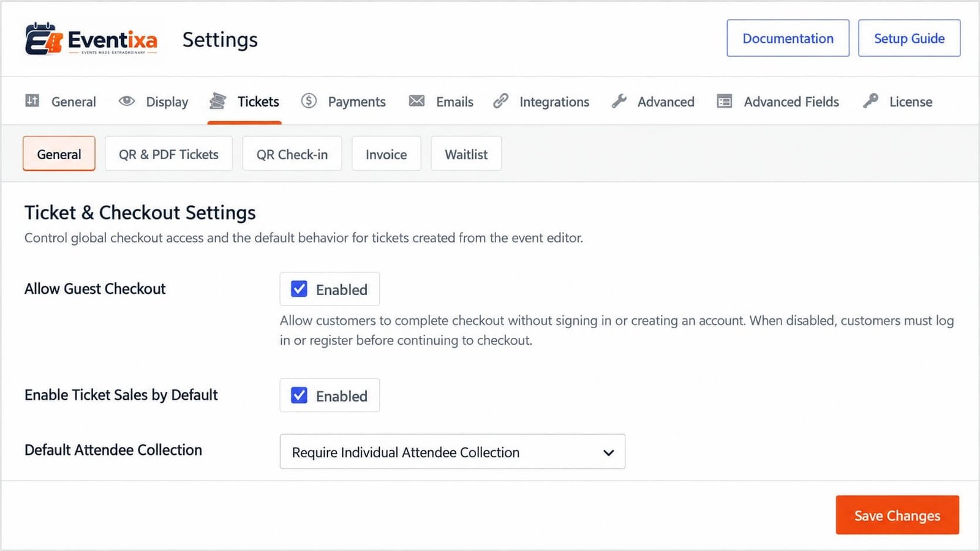The width and height of the screenshot is (980, 551).
Task: Click the Eventixa logo
Action: pyautogui.click(x=91, y=39)
